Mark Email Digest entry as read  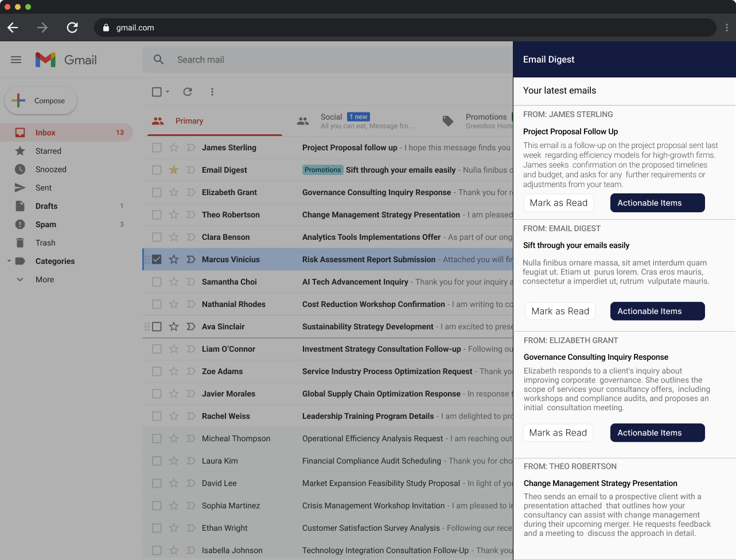click(x=560, y=311)
